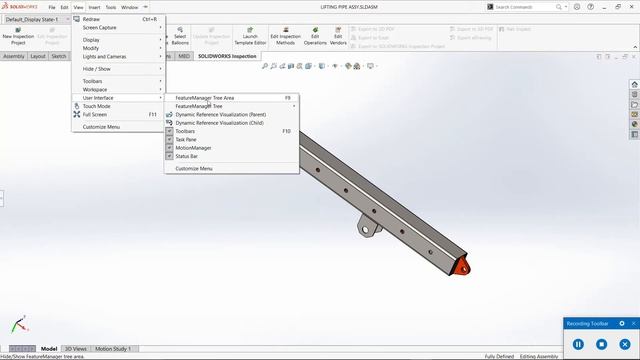Click Zoom to Area icon in view toolbar
This screenshot has height=360, width=640.
click(273, 66)
